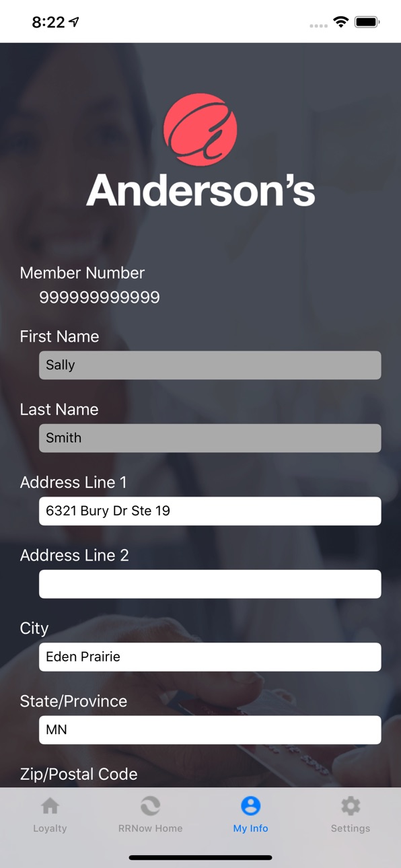The width and height of the screenshot is (401, 868).
Task: Tap the Wi-Fi status icon
Action: click(x=341, y=22)
